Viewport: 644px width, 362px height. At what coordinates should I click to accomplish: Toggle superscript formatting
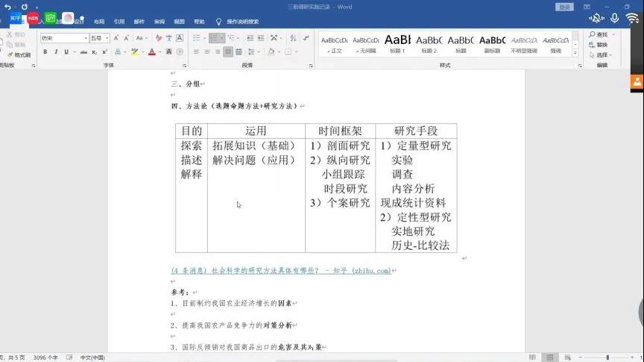[x=104, y=52]
